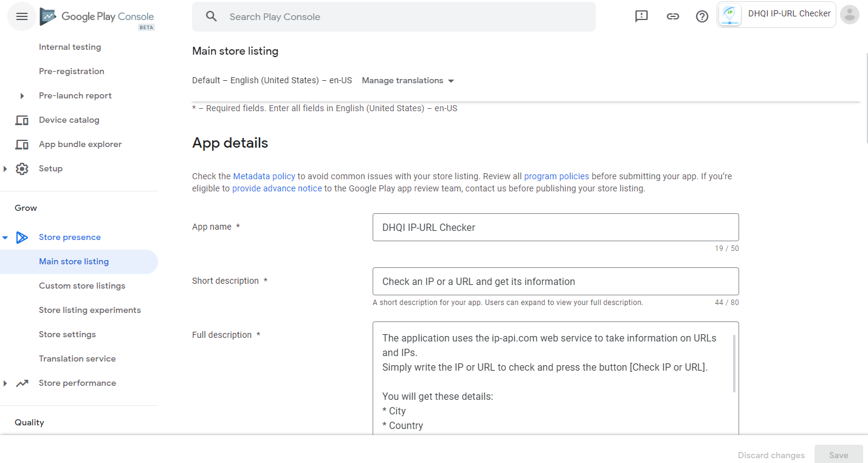Go to Store listing experiments
Image resolution: width=868 pixels, height=463 pixels.
click(x=90, y=310)
